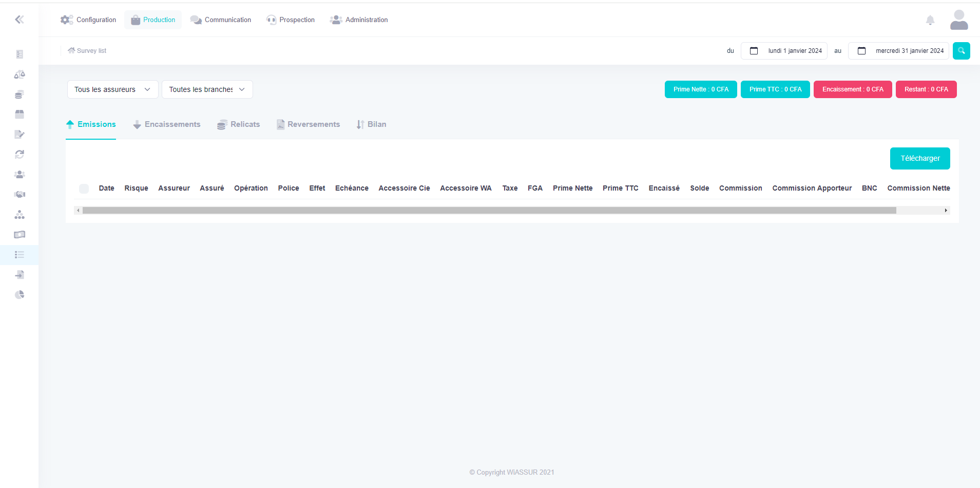980x488 pixels.
Task: Collapse sidebar with double chevron icon
Action: click(x=20, y=20)
